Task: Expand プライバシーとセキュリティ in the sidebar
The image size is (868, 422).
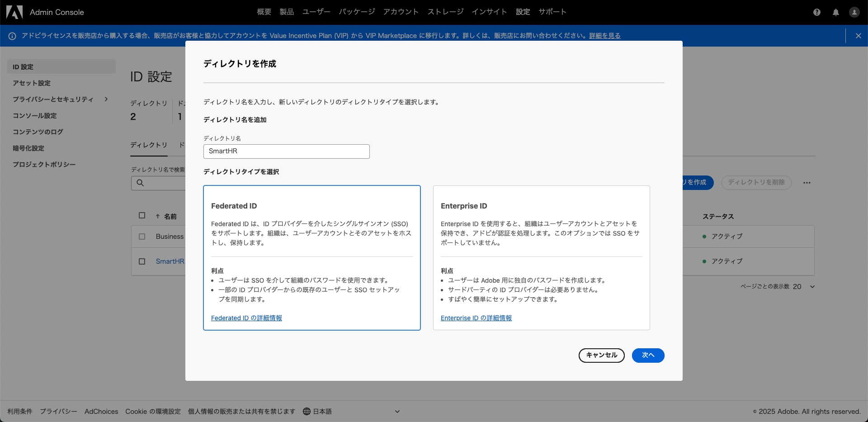Action: click(106, 99)
